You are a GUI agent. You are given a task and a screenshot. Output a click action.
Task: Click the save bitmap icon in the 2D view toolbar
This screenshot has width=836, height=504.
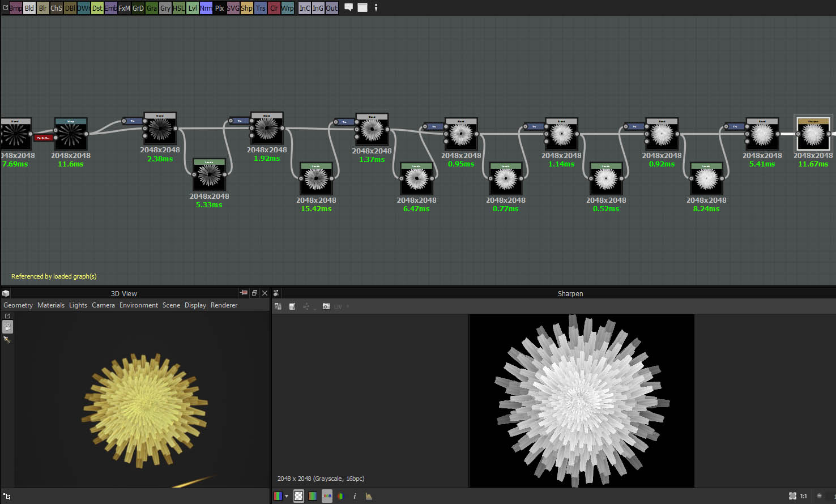[292, 306]
